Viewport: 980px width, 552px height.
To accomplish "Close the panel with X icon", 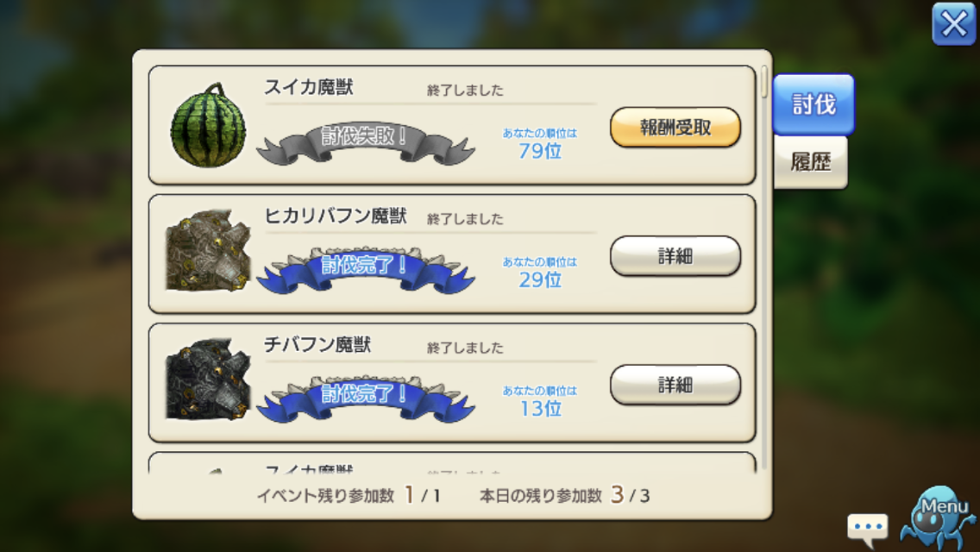I will 954,24.
